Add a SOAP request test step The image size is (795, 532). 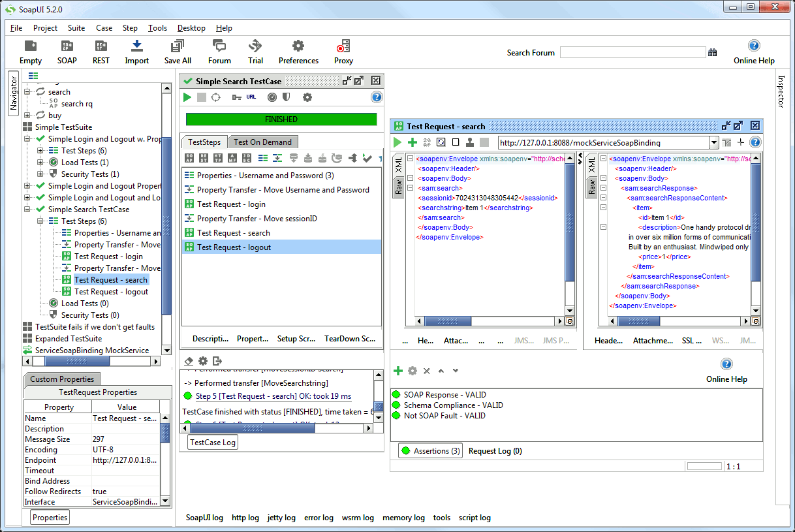click(x=189, y=158)
